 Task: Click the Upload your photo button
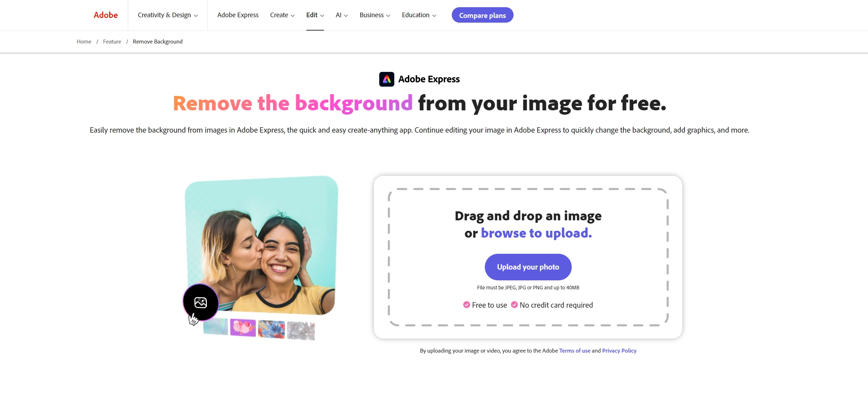(528, 267)
